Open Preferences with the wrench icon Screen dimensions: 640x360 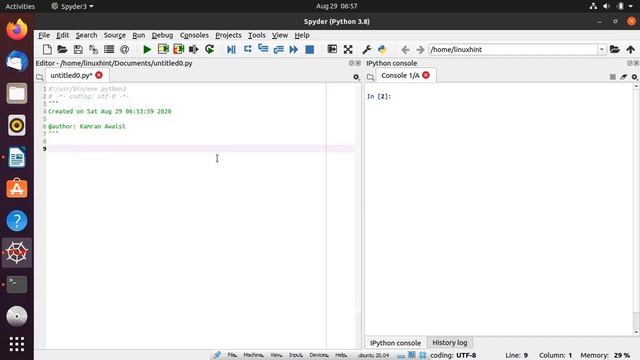pos(367,49)
